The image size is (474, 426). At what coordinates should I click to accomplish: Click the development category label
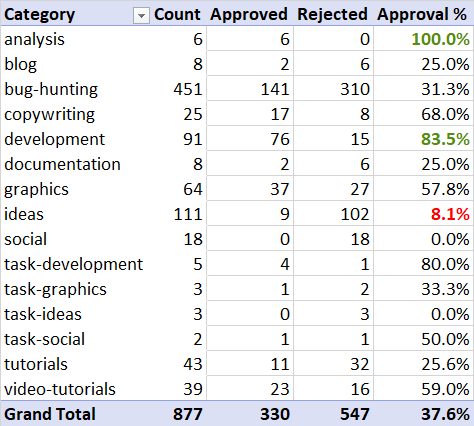(x=54, y=139)
